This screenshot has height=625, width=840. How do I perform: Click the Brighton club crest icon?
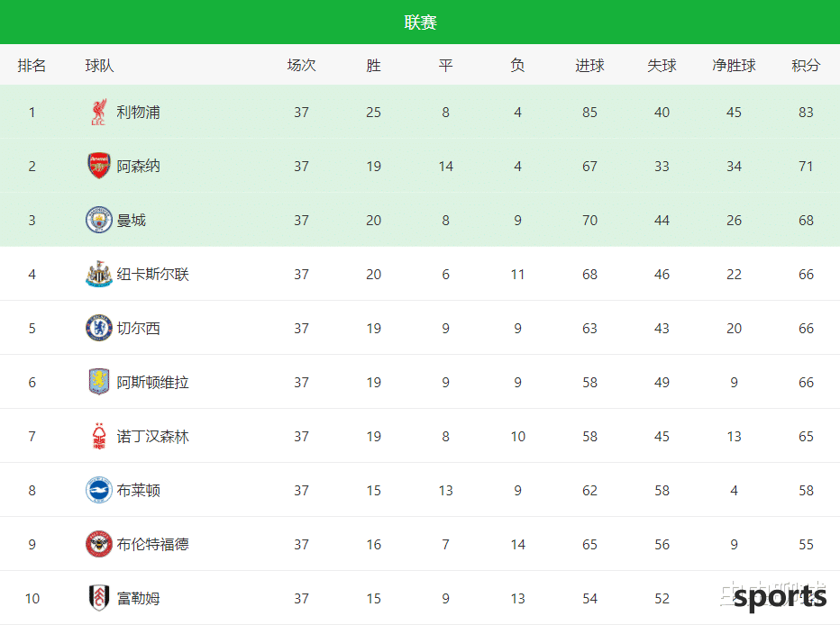click(98, 490)
